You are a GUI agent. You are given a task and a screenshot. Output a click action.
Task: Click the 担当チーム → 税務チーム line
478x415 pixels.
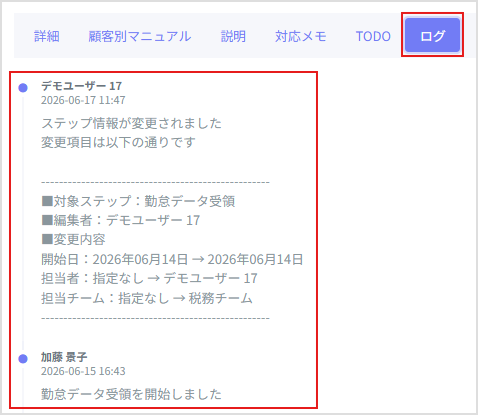pyautogui.click(x=147, y=298)
